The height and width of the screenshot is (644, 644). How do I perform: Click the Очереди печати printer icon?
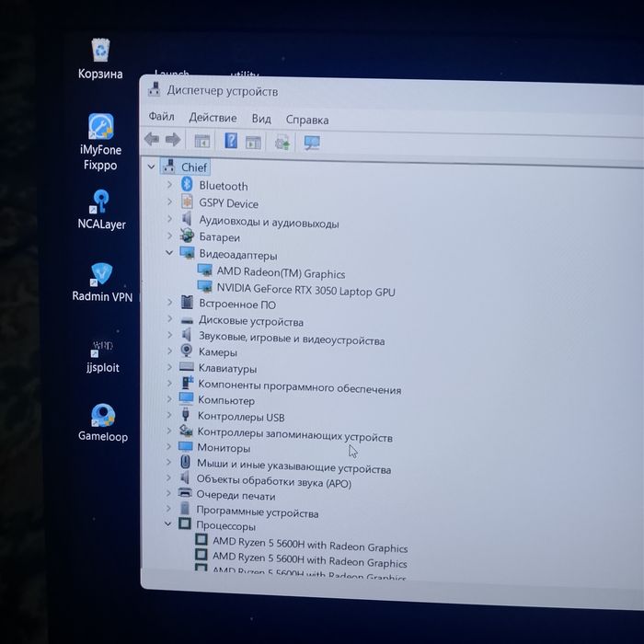pos(185,492)
